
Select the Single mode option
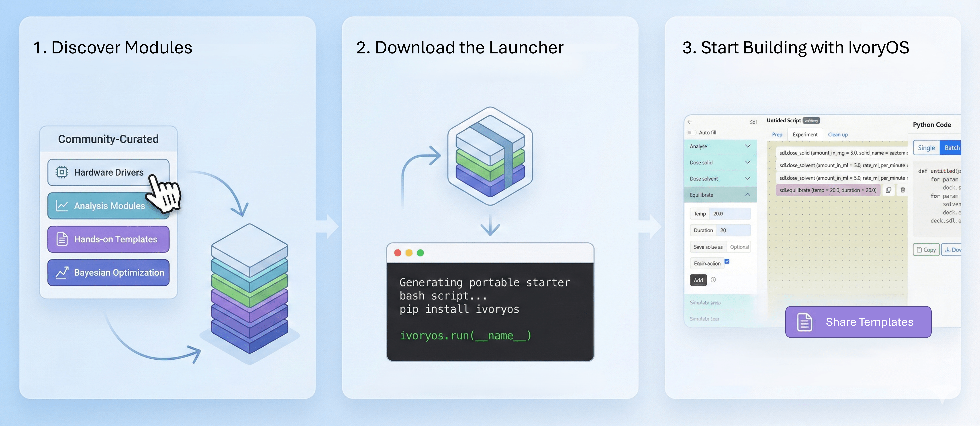[x=926, y=148]
